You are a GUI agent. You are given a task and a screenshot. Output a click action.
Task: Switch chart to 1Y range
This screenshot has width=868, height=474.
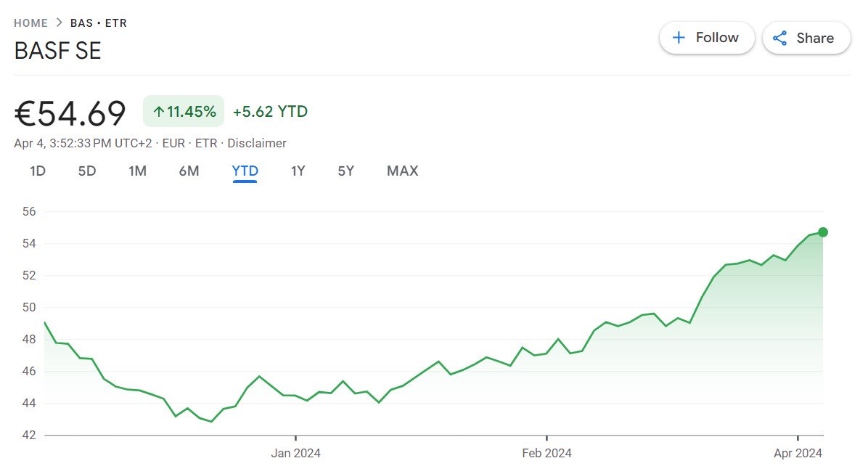point(298,171)
